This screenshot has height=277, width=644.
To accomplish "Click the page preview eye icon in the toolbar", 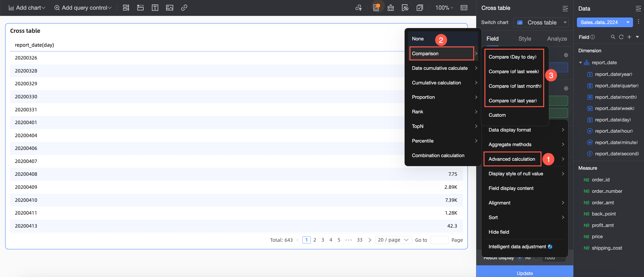I will (x=405, y=8).
